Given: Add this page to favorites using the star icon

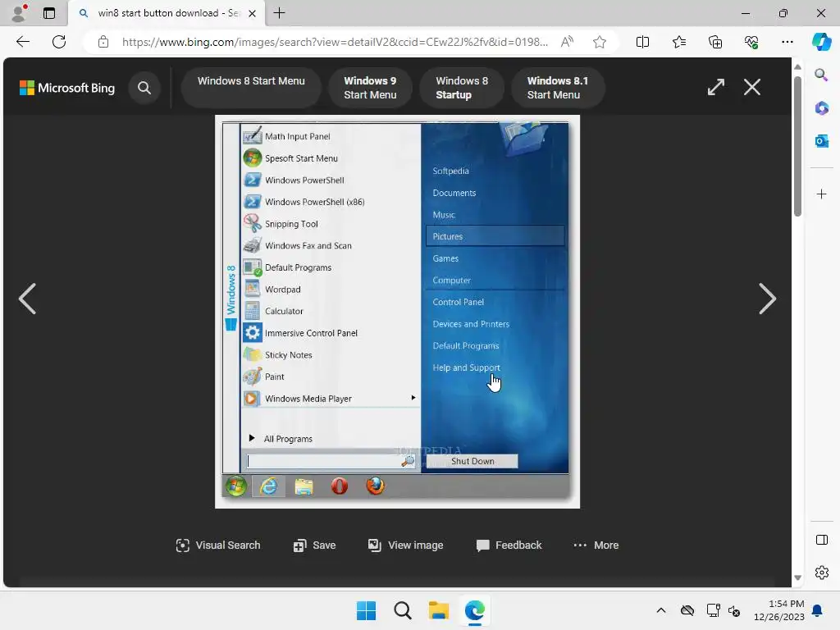Looking at the screenshot, I should [x=600, y=42].
